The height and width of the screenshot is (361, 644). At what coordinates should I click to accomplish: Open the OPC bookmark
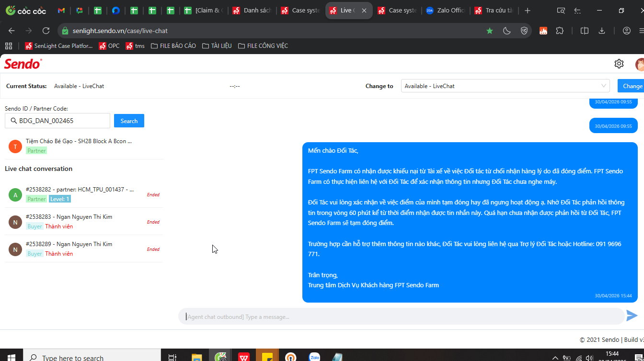tap(109, 46)
